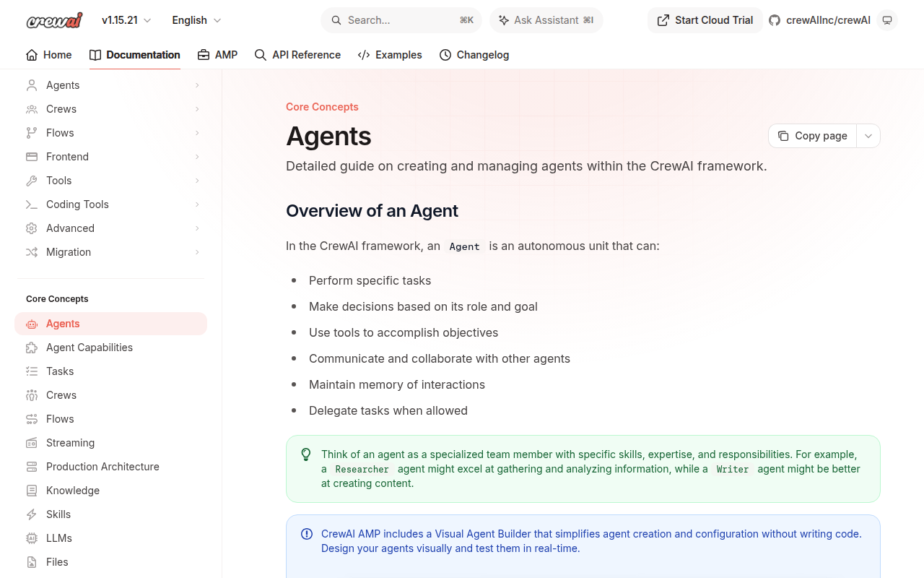The width and height of the screenshot is (924, 578).
Task: Click the Core Concepts breadcrumb label
Action: [322, 107]
